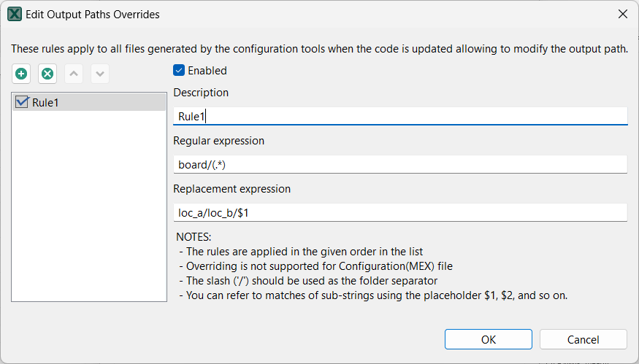Click the 'Regular expression' label
The width and height of the screenshot is (639, 364).
pyautogui.click(x=218, y=140)
